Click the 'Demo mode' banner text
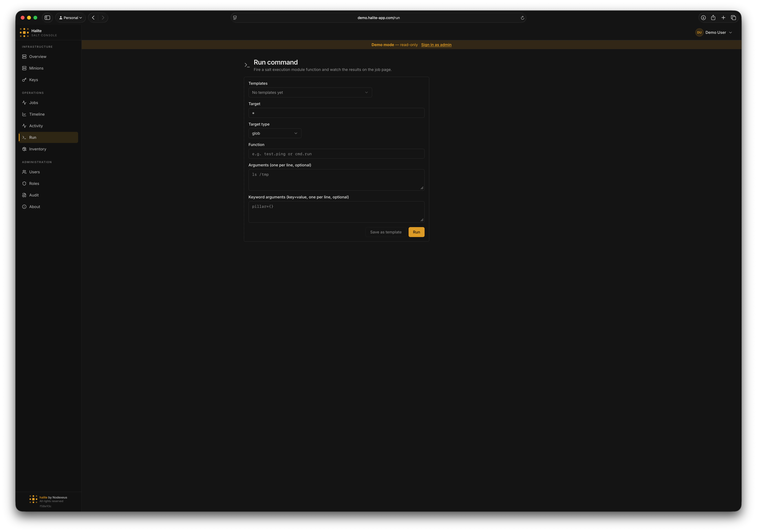 point(383,45)
